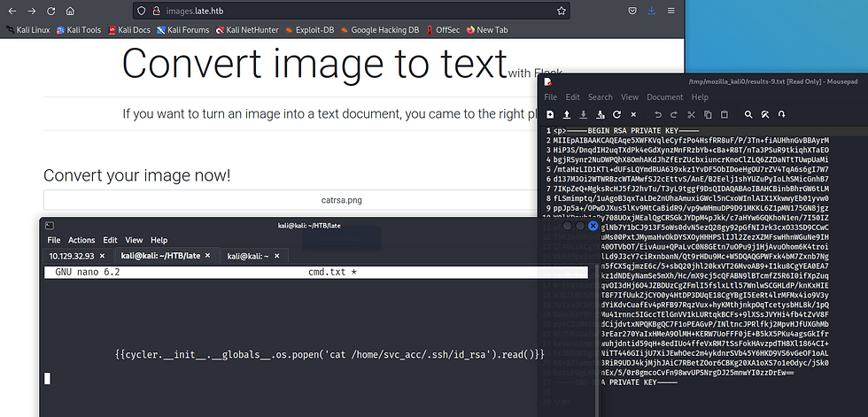868x417 pixels.
Task: Click the Mousepad copy icon
Action: (708, 114)
